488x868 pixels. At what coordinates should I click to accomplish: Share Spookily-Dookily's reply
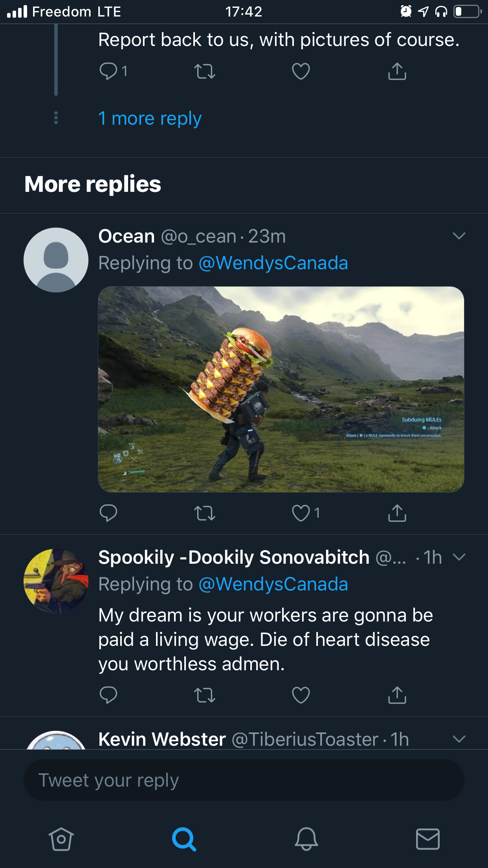click(x=397, y=695)
